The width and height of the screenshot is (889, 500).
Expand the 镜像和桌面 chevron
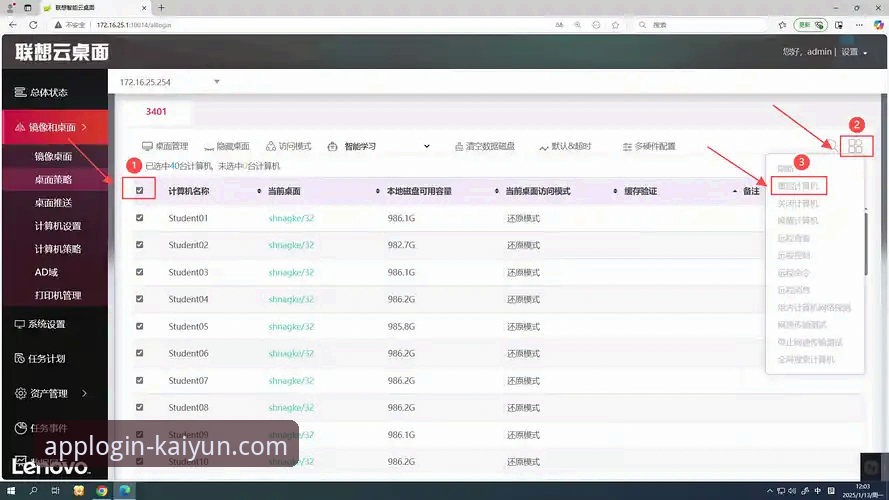click(84, 127)
